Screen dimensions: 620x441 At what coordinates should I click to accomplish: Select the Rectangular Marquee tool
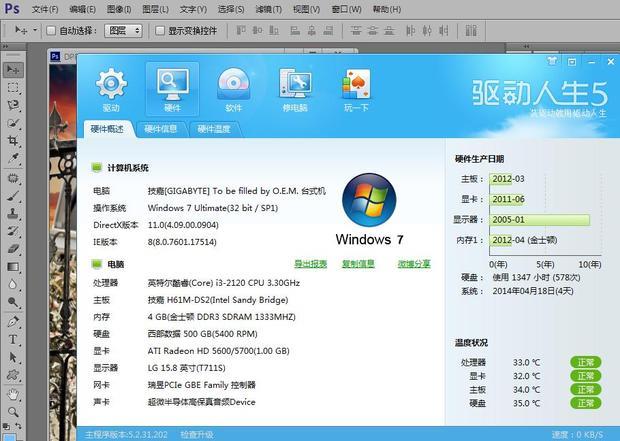(13, 88)
